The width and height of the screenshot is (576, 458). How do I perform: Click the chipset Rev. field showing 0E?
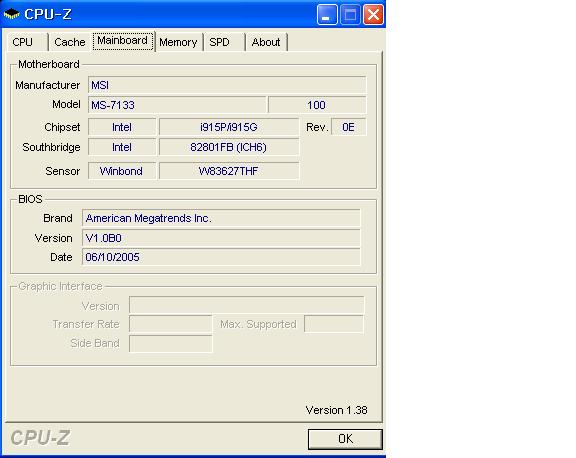coord(349,127)
